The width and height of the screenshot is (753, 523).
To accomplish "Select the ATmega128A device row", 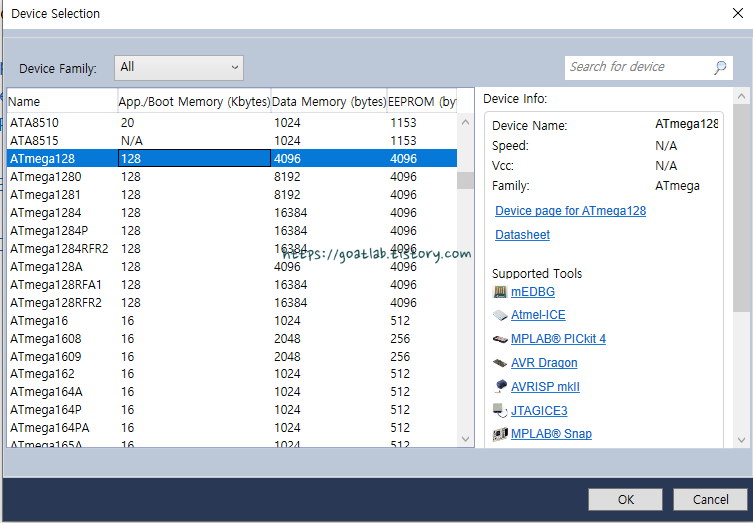I will point(232,267).
